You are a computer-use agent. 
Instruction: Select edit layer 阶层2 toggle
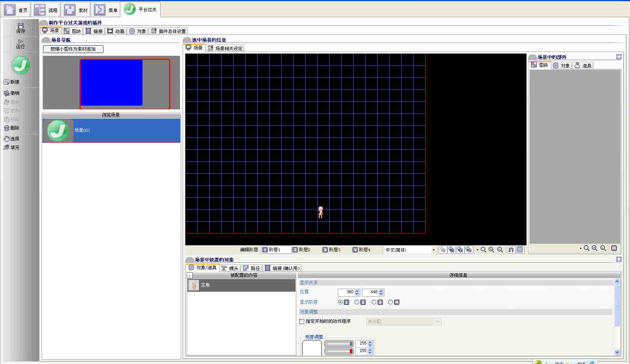302,250
